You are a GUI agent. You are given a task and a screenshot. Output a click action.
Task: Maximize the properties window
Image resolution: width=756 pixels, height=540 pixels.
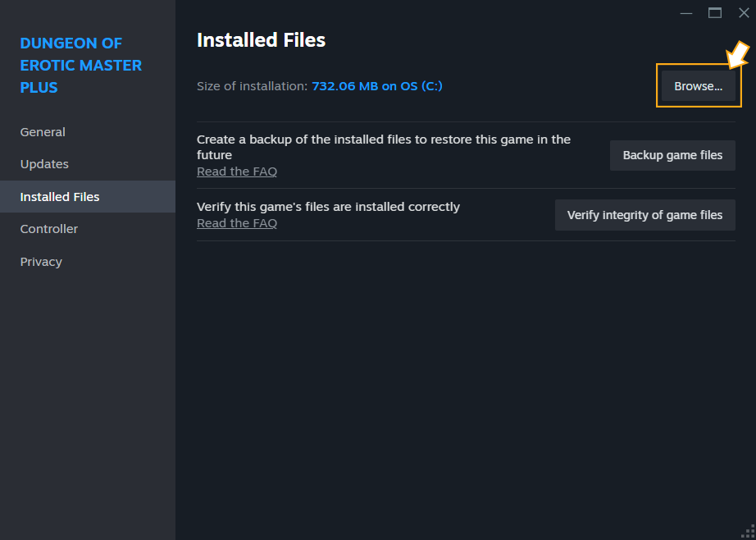pyautogui.click(x=715, y=13)
